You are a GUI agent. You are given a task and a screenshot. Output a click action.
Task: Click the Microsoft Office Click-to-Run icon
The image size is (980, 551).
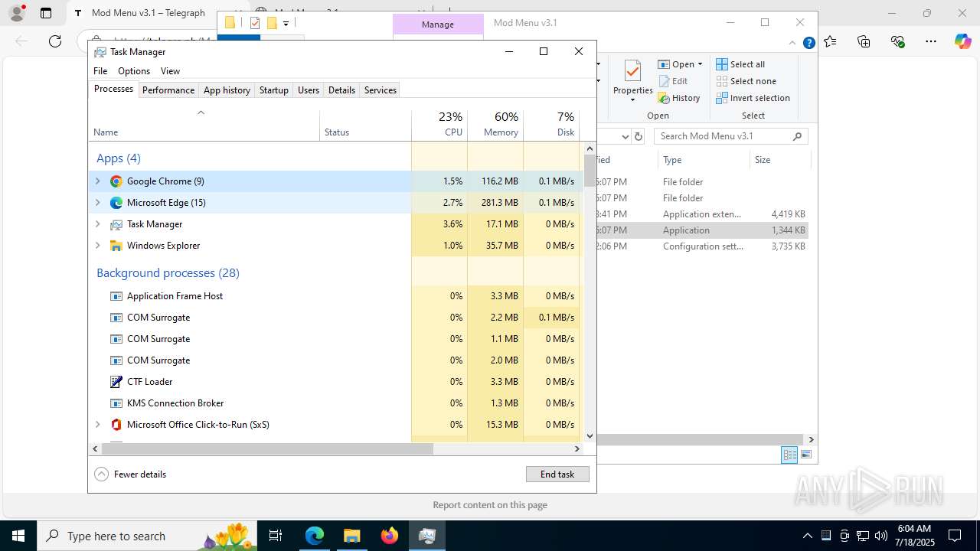click(116, 425)
